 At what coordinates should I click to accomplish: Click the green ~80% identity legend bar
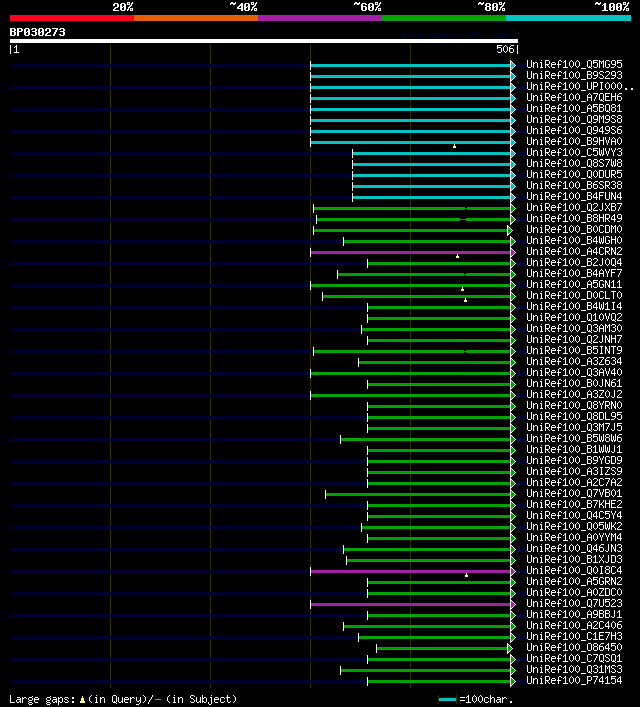444,18
